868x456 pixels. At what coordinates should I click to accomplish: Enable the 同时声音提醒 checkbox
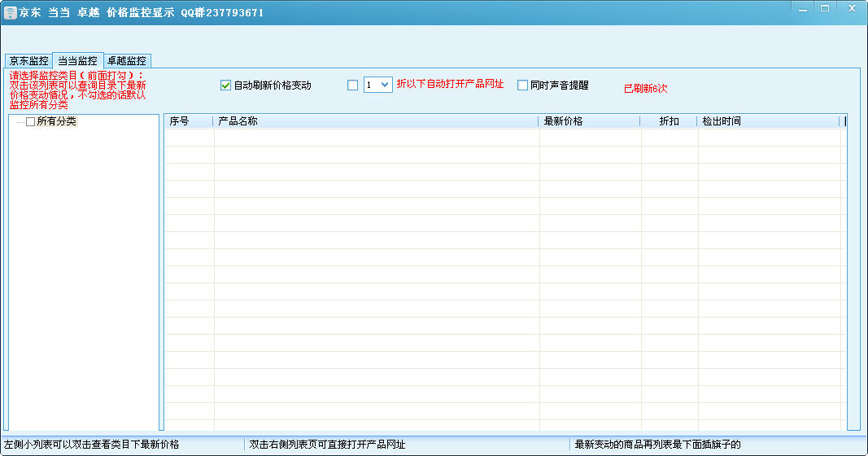click(x=522, y=85)
